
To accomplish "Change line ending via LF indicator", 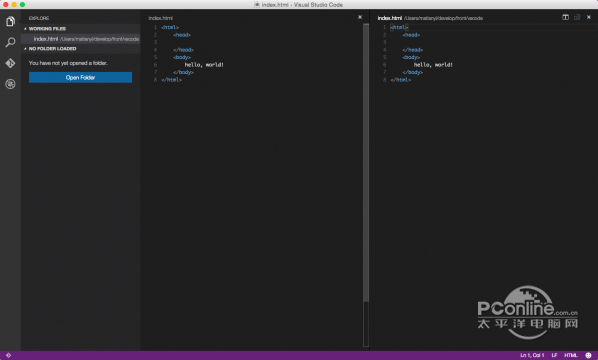I will (x=554, y=355).
